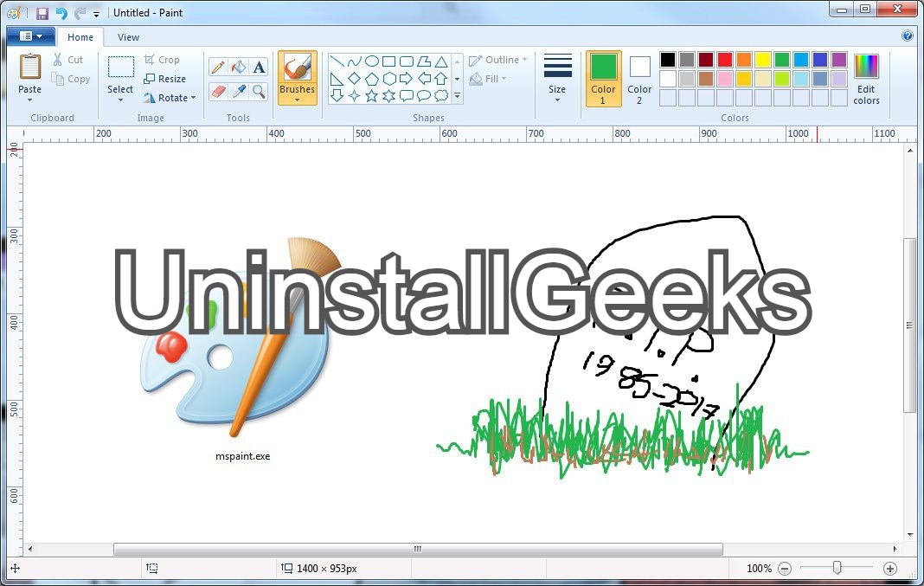Choose the Five-point star shape
Image resolution: width=924 pixels, height=586 pixels.
click(x=372, y=95)
